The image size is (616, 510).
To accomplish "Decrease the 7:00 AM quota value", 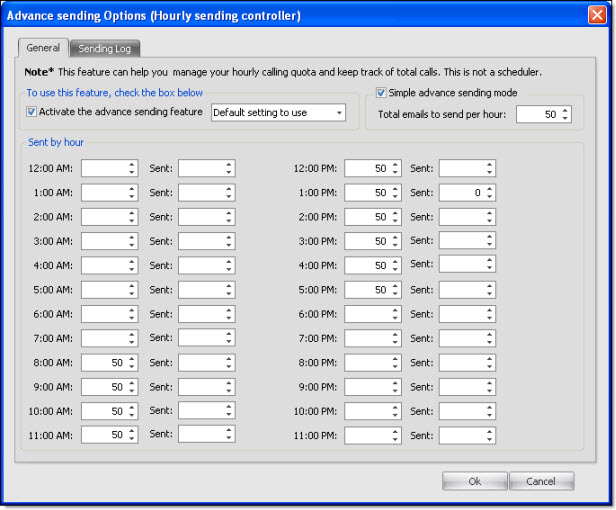I will pos(132,342).
